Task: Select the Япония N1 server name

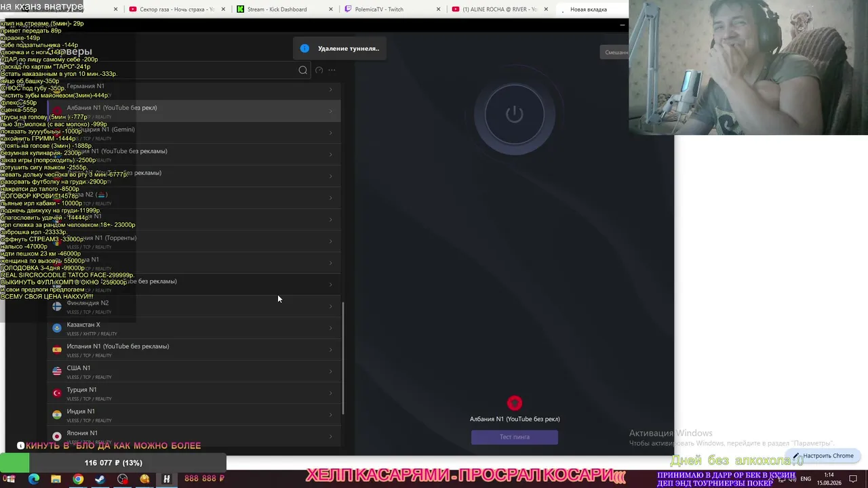Action: pyautogui.click(x=82, y=433)
